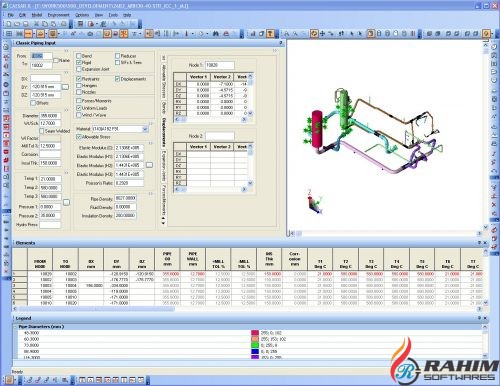Click the Cut scissors icon
The width and height of the screenshot is (500, 386).
(36, 24)
